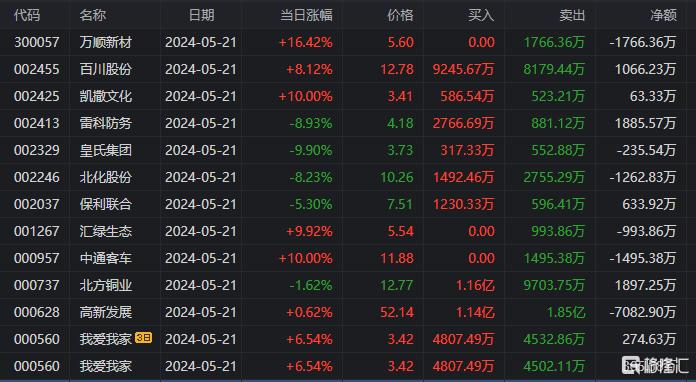Sort by the 净额 column header
696x382 pixels.
pyautogui.click(x=663, y=15)
